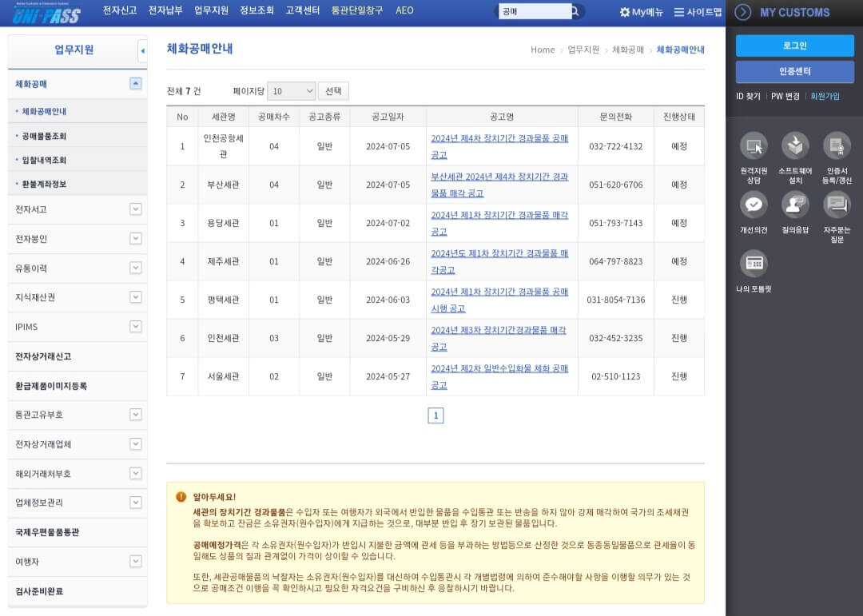Open the 고객센터 menu
Image resolution: width=863 pixels, height=616 pixels.
[302, 11]
